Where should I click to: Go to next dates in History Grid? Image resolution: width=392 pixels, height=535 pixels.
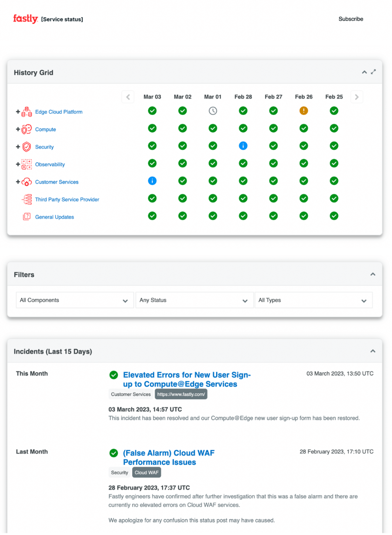coord(357,97)
